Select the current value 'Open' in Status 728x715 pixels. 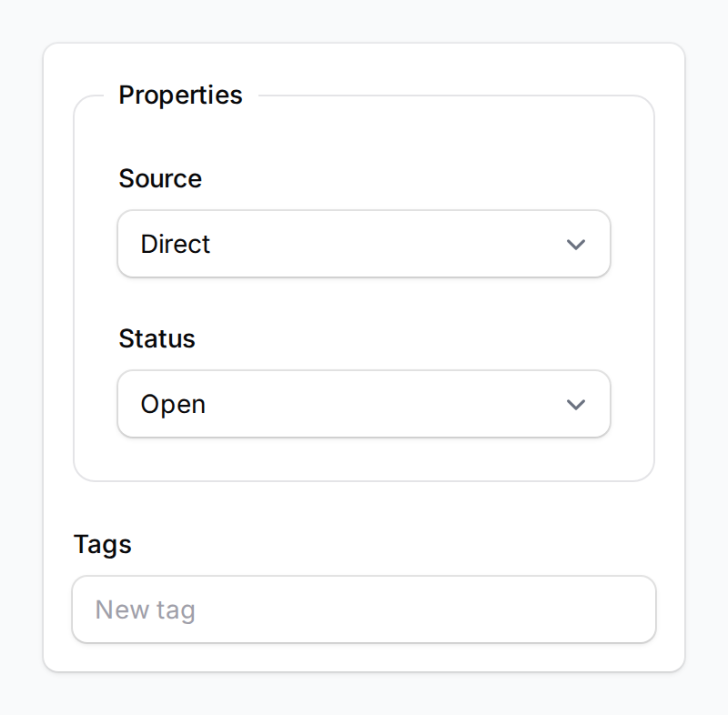pyautogui.click(x=172, y=404)
